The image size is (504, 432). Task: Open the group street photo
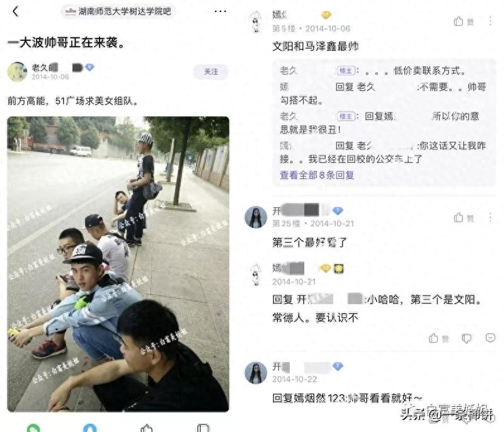pos(118,264)
